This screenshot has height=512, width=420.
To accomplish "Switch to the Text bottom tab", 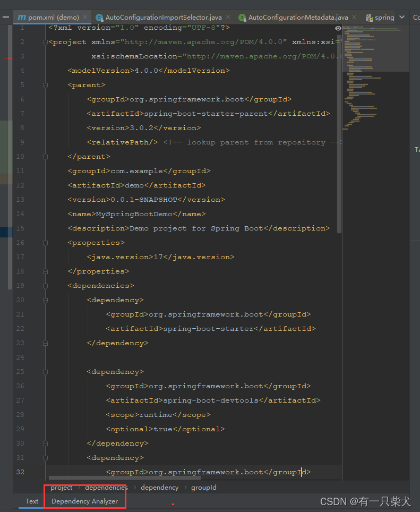I will tap(32, 501).
